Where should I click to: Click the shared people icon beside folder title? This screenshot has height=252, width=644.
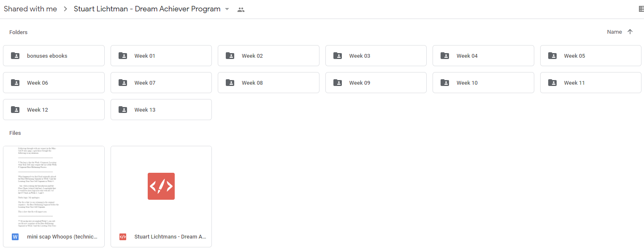click(x=241, y=9)
